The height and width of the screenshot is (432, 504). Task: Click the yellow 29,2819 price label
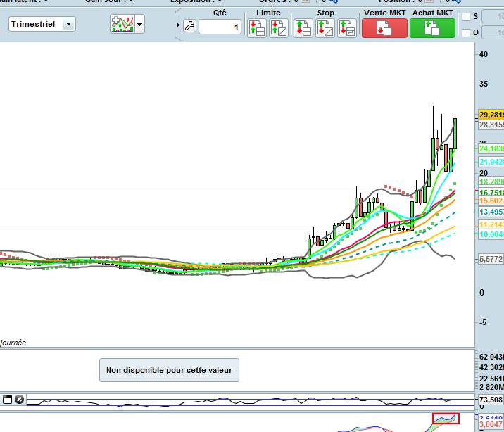coord(491,115)
